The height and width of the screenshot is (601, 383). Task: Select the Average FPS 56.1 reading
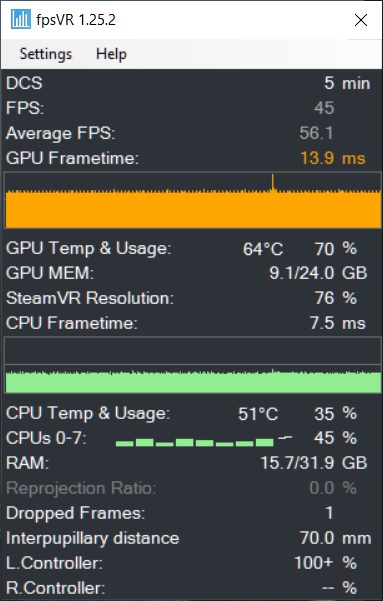tap(316, 133)
